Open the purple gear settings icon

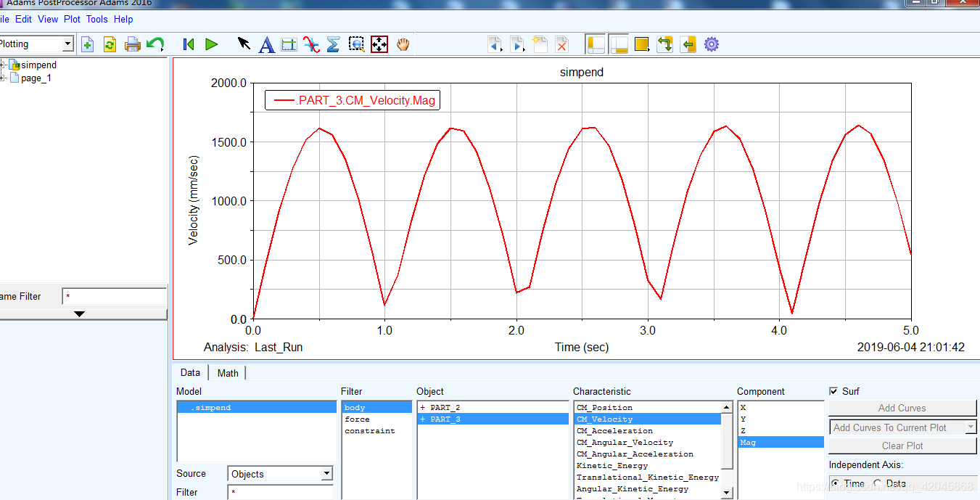point(712,45)
